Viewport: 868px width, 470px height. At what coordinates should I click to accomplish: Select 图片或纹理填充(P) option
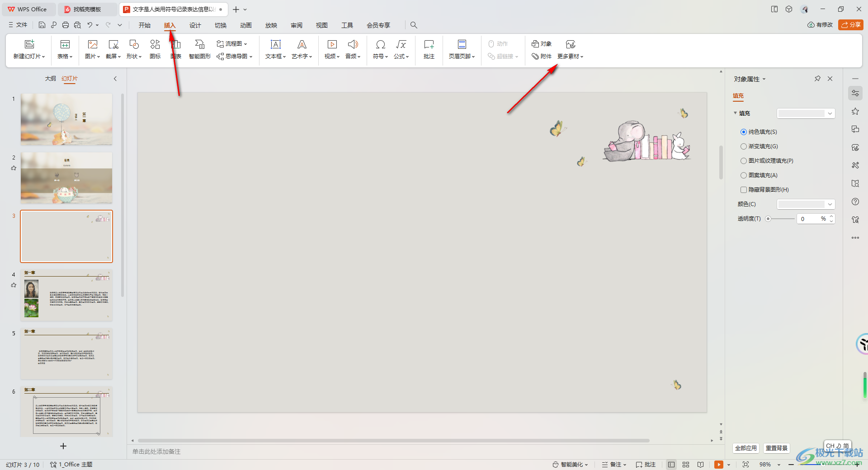[767, 161]
